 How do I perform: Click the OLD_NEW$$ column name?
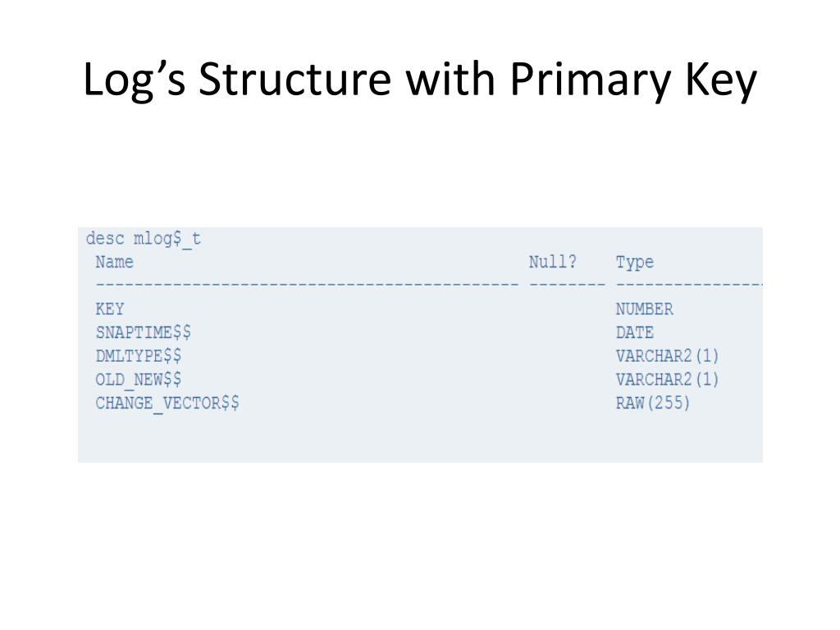tap(139, 380)
